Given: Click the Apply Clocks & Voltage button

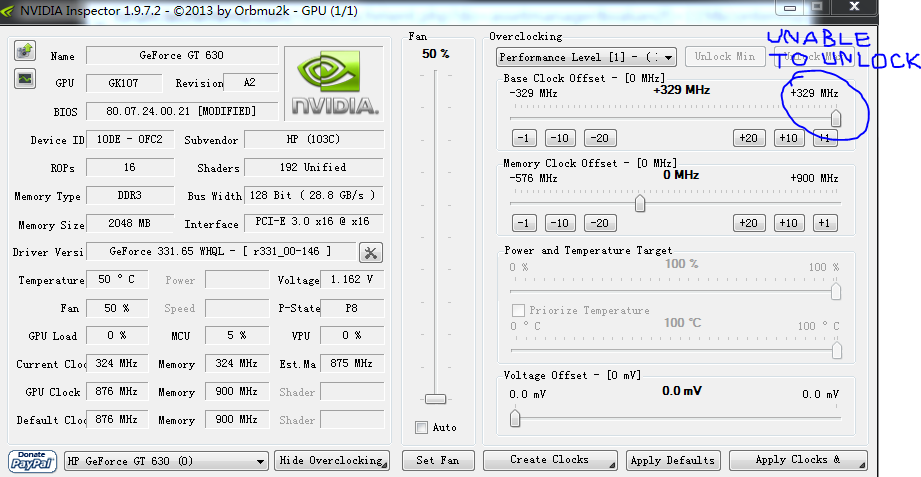Looking at the screenshot, I should click(x=798, y=461).
